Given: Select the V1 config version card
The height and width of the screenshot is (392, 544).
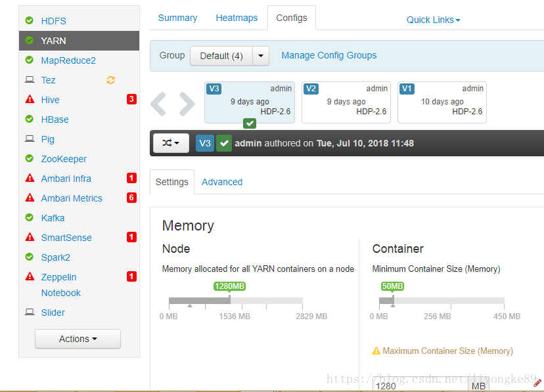Looking at the screenshot, I should (442, 102).
